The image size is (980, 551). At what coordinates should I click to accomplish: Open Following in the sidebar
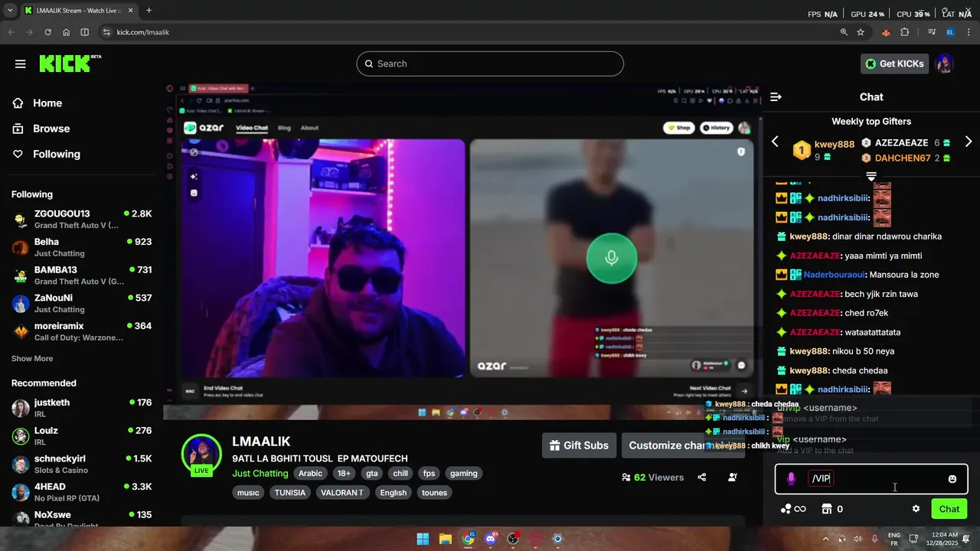pos(56,154)
